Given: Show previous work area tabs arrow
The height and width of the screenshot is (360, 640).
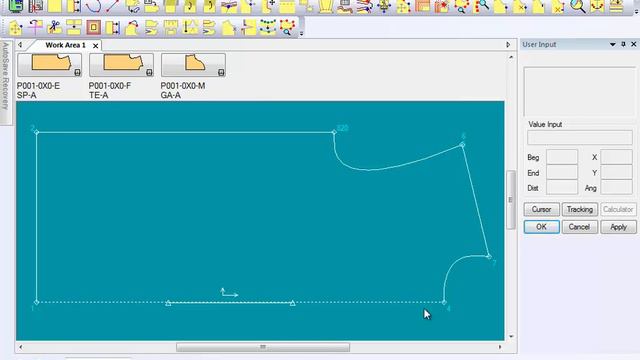Looking at the screenshot, I should click(x=20, y=44).
